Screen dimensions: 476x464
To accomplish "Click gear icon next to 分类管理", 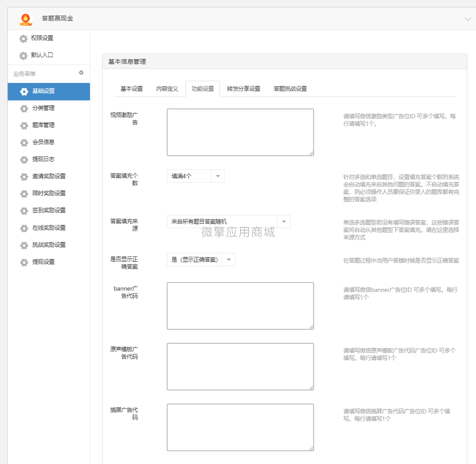I will pos(24,108).
